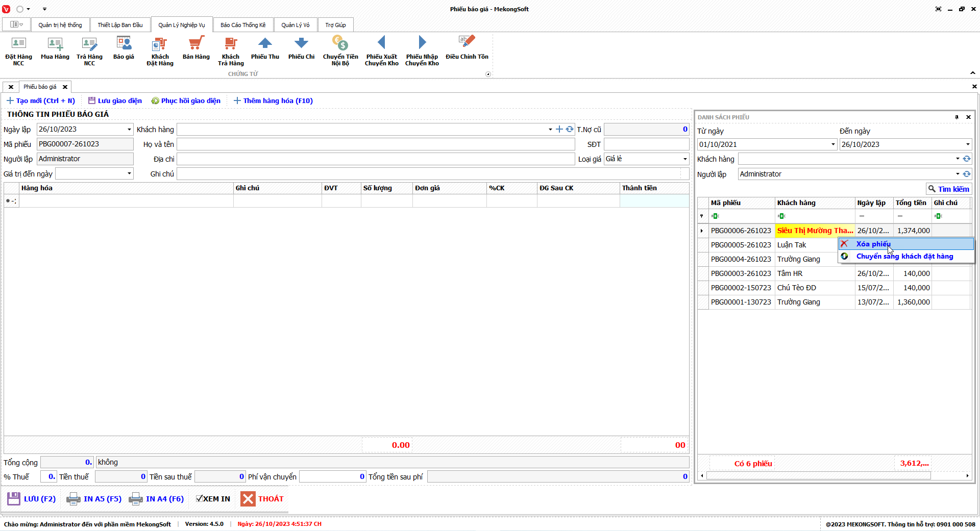Expand the Ngày lập date dropdown

(129, 130)
